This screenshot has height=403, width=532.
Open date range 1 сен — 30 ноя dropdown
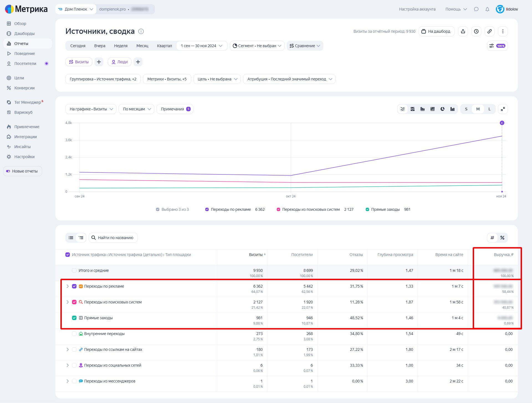tap(202, 46)
